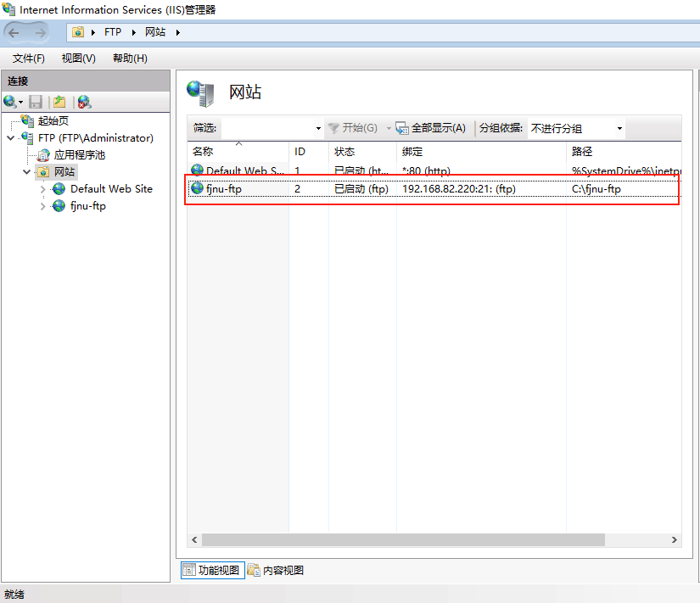Select the fjnu-ftp row name cell
The height and width of the screenshot is (603, 700).
point(224,189)
